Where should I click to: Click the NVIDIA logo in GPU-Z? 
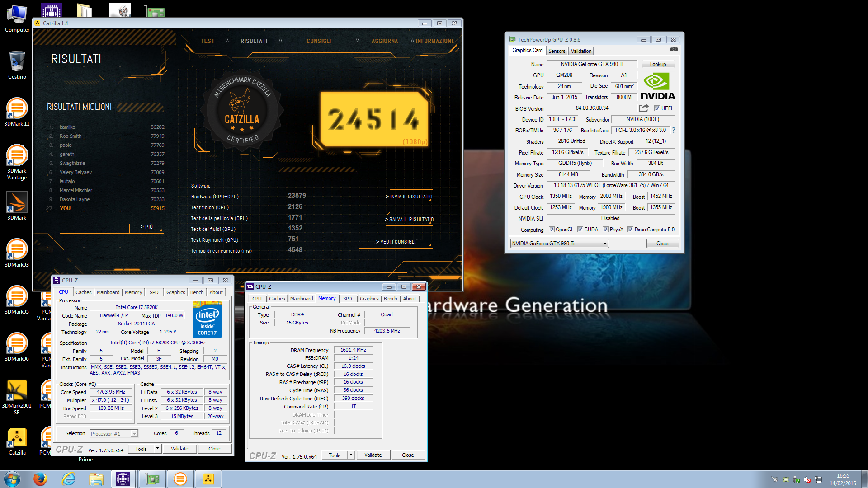(x=658, y=87)
